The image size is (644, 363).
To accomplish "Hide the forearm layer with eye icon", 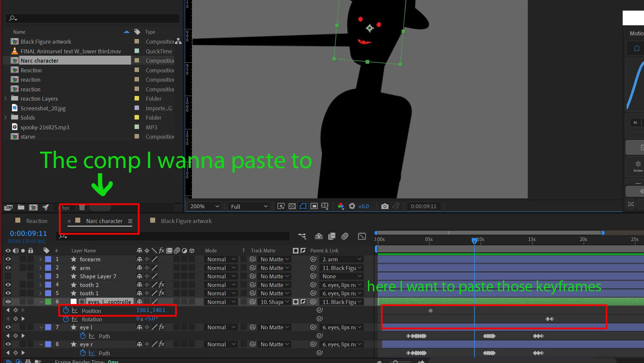I will pos(8,259).
